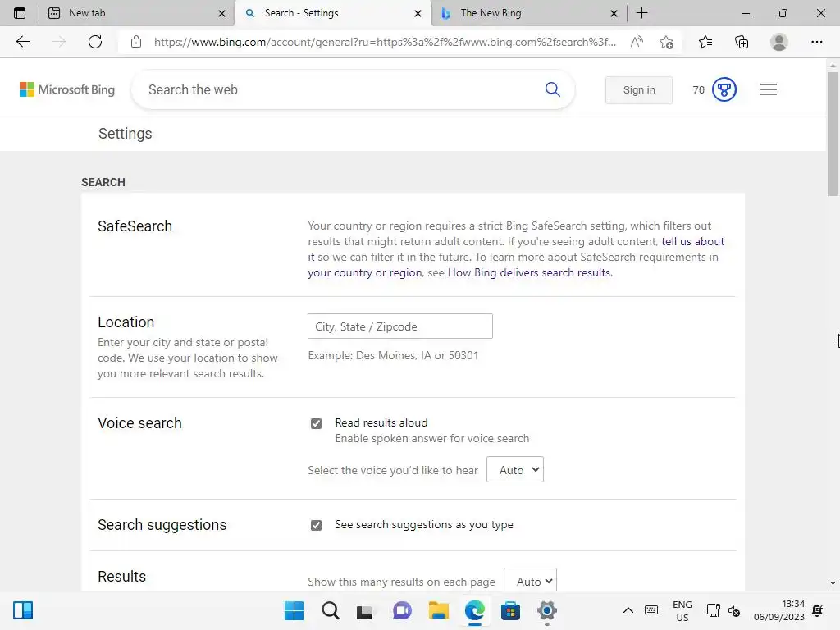Screen dimensions: 840x630
Task: Open the browser Collections icon
Action: pyautogui.click(x=742, y=42)
